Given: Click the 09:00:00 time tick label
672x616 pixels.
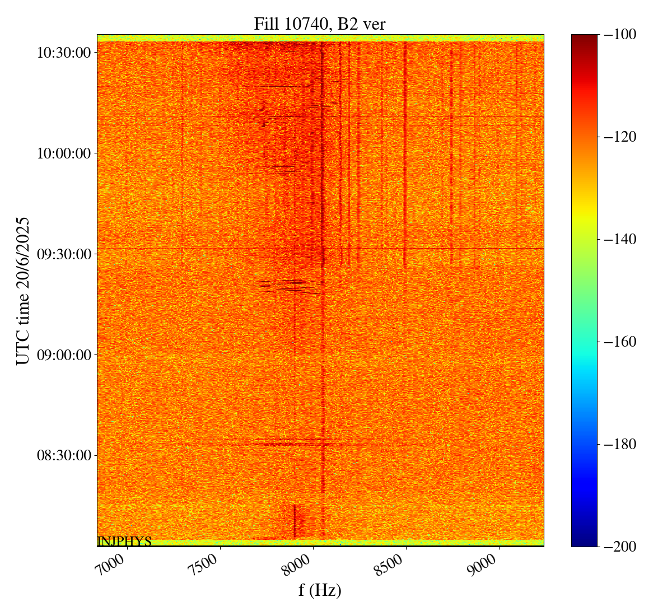Looking at the screenshot, I should click(63, 355).
